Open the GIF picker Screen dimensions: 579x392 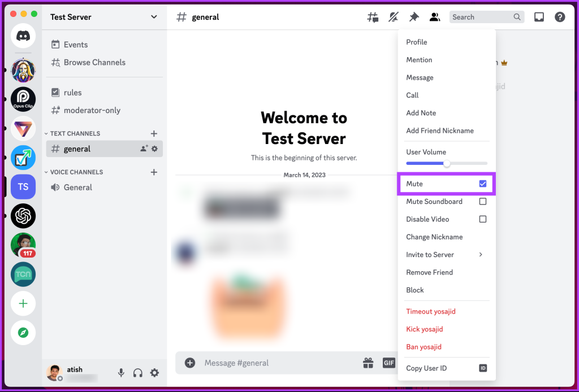coord(389,363)
